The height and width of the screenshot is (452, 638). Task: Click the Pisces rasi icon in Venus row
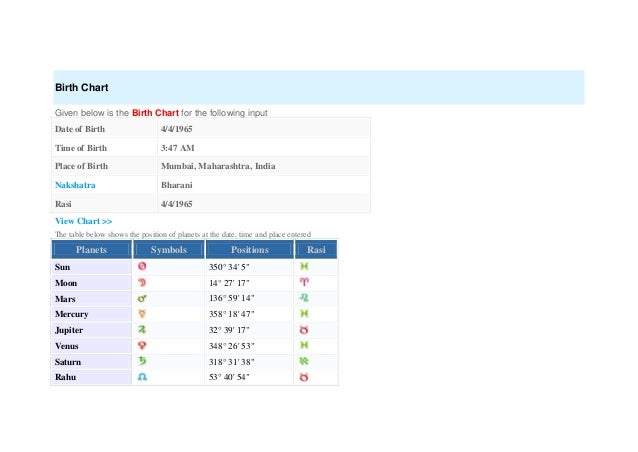304,345
